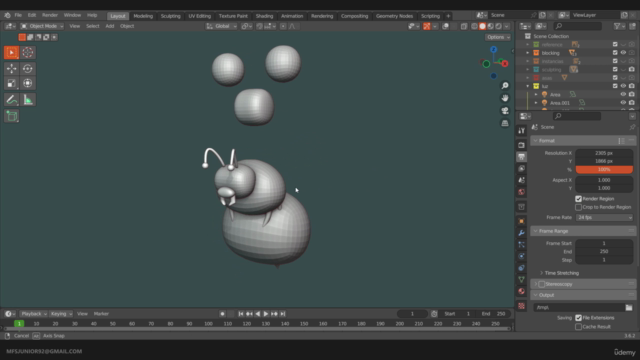The image size is (640, 360).
Task: Click the Z axis on navigation gizmo
Action: click(493, 50)
